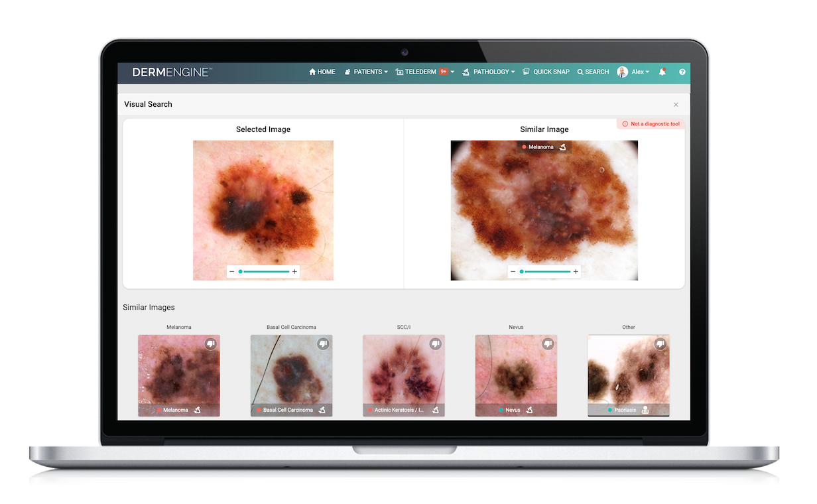Thumbs-down the Melanoma thumbnail
Viewport: 817px width, 504px height.
[x=210, y=344]
